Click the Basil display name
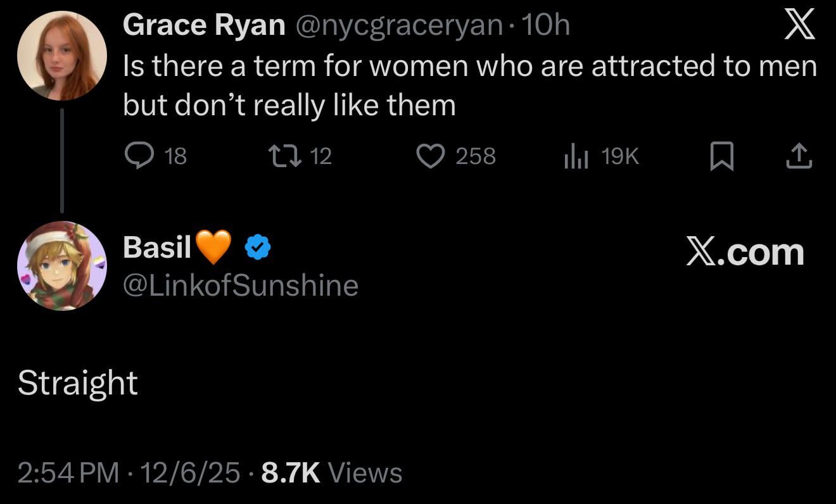The width and height of the screenshot is (836, 504). pyautogui.click(x=157, y=247)
